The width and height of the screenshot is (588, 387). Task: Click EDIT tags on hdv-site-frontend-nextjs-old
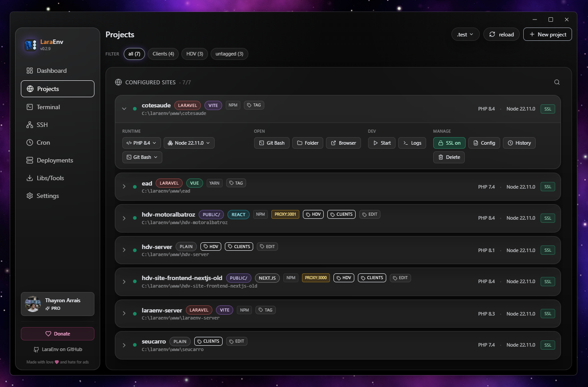(400, 278)
